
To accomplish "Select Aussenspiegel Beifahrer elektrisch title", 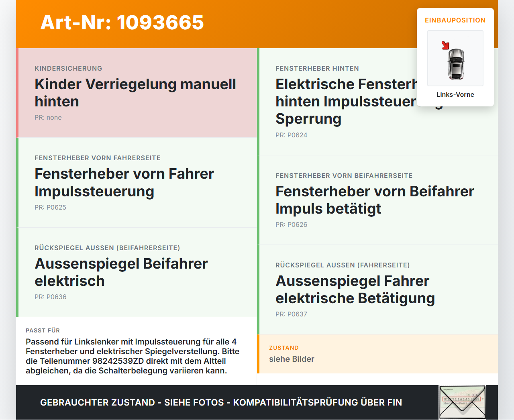I will click(x=121, y=272).
